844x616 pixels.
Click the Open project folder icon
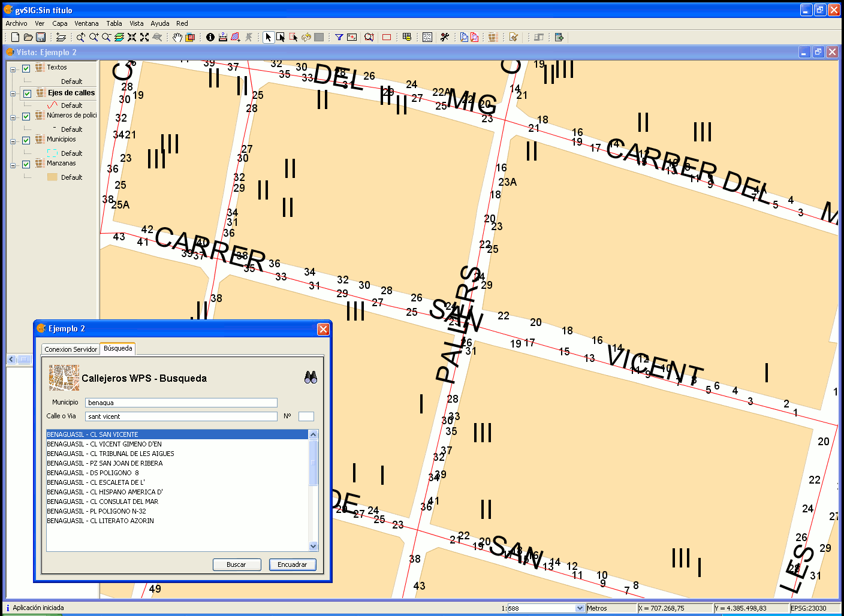point(28,37)
